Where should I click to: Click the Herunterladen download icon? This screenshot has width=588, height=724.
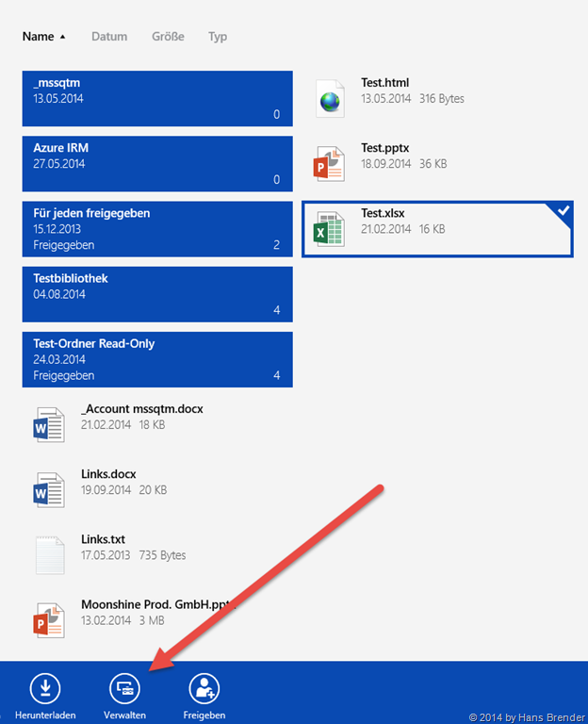click(x=44, y=688)
